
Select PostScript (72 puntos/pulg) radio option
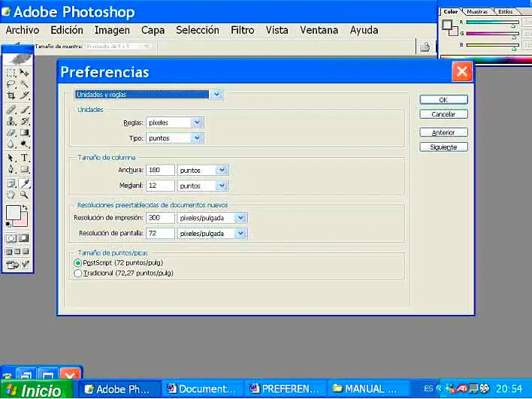click(77, 263)
